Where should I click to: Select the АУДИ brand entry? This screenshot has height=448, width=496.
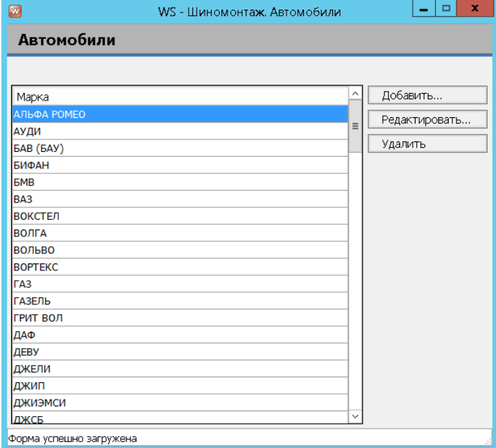[180, 131]
